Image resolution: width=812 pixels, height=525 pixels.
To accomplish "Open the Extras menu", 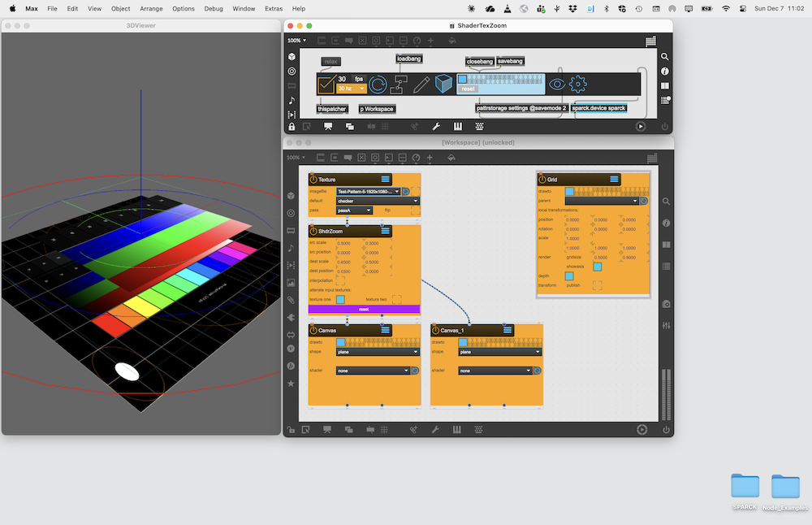I will 274,8.
